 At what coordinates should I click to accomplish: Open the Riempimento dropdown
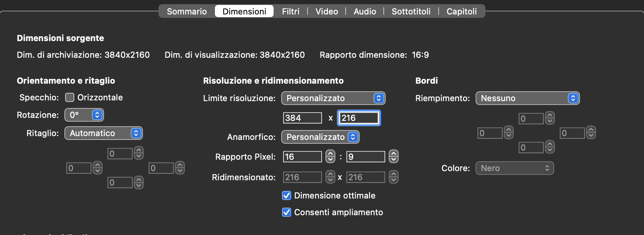pyautogui.click(x=528, y=98)
